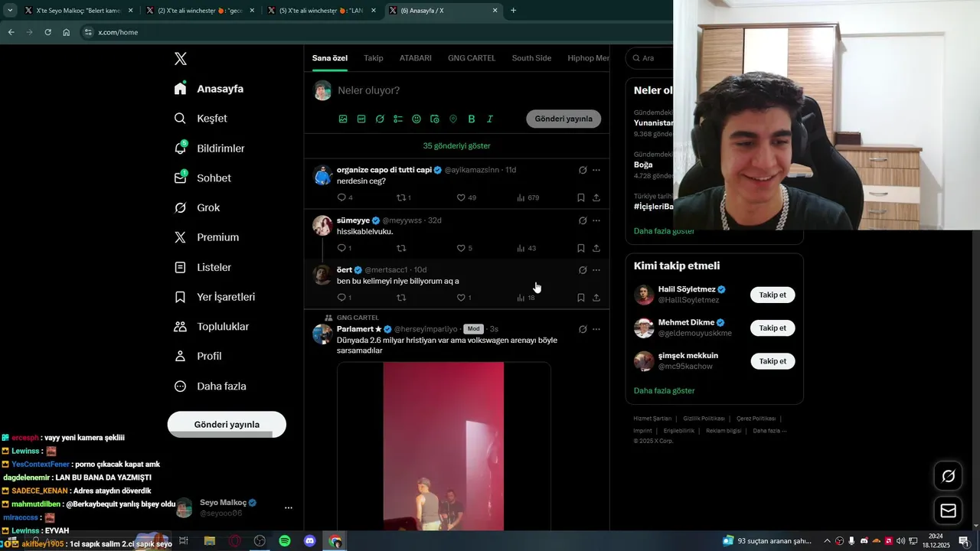Open floating messages envelope button
The width and height of the screenshot is (980, 551).
948,510
